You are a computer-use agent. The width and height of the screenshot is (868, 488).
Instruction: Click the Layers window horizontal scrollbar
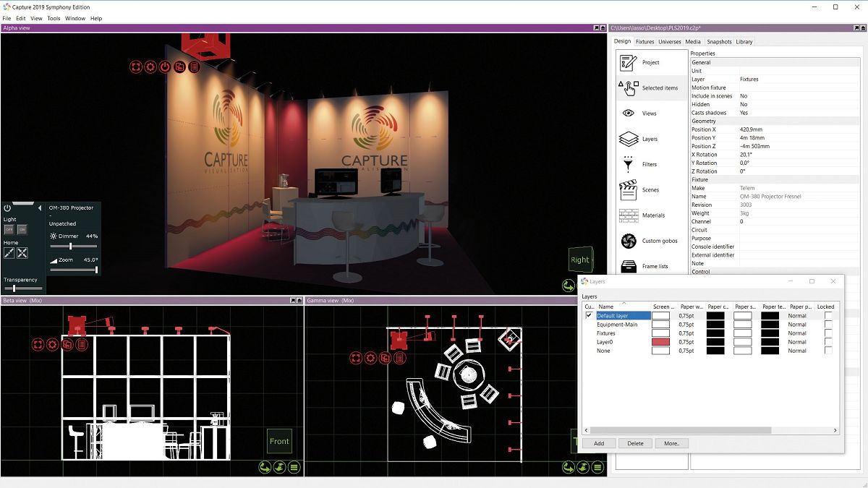(680, 430)
